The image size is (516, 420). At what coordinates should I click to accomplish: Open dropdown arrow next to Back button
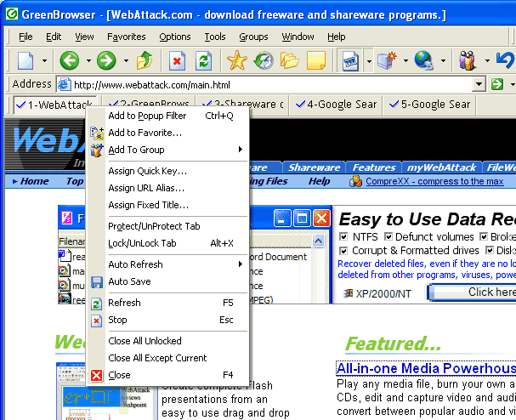(88, 60)
